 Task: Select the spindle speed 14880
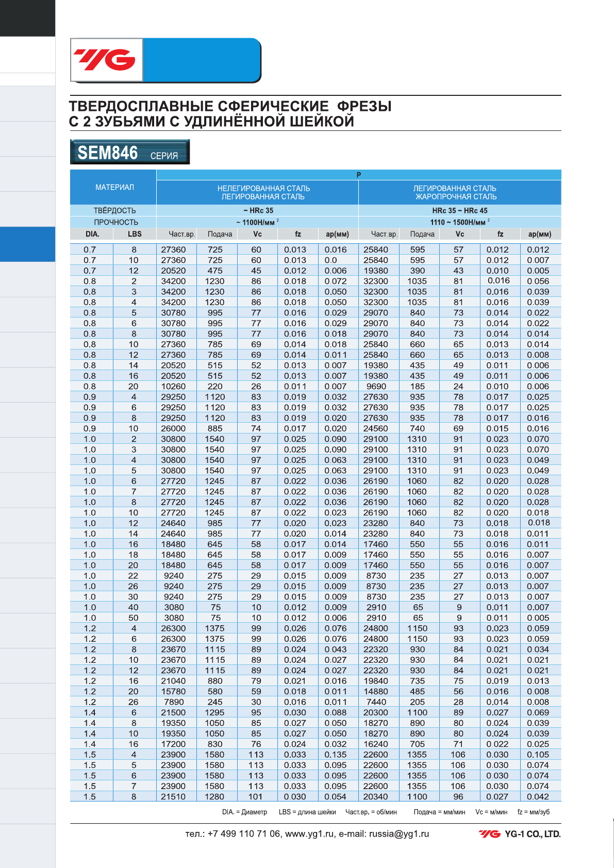click(376, 692)
